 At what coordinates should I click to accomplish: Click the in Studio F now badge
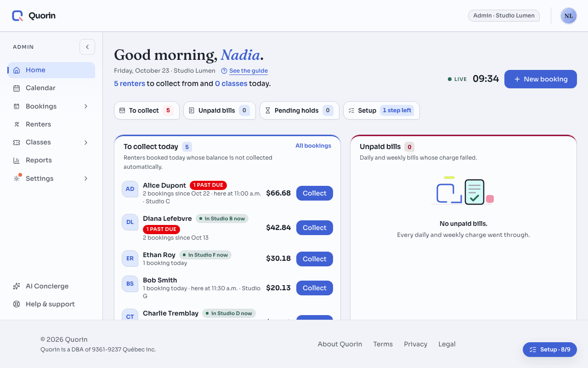pyautogui.click(x=205, y=255)
